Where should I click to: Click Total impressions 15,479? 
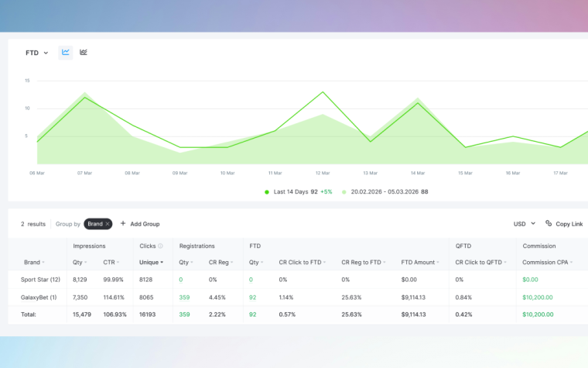point(82,315)
